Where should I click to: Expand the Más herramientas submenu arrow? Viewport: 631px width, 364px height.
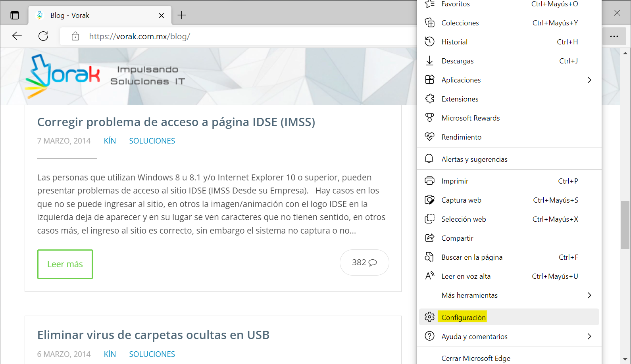click(589, 295)
